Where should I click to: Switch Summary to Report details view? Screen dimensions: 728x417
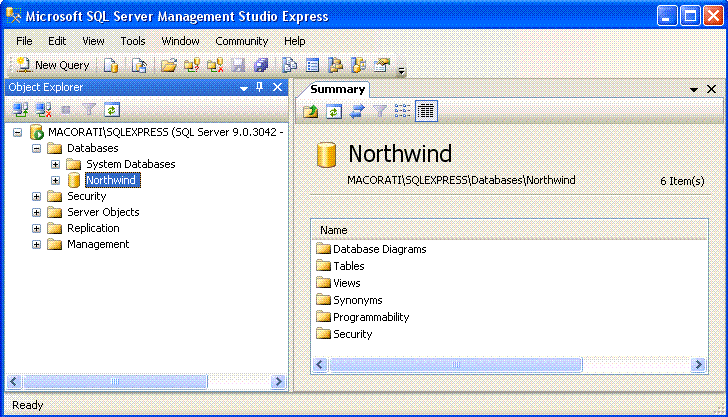coord(426,111)
